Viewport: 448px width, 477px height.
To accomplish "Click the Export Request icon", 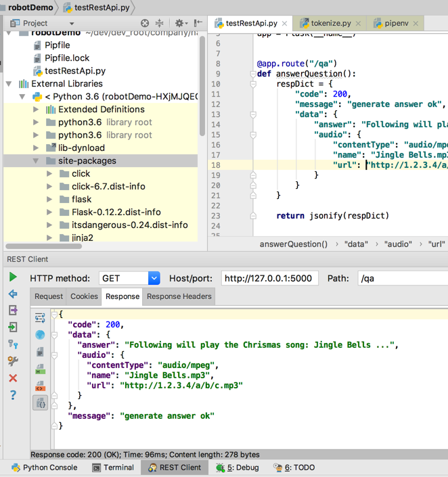I will pyautogui.click(x=13, y=311).
